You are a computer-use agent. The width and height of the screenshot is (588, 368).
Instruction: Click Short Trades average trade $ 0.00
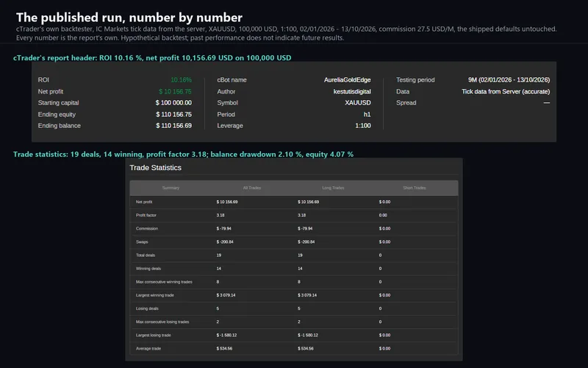pyautogui.click(x=384, y=348)
